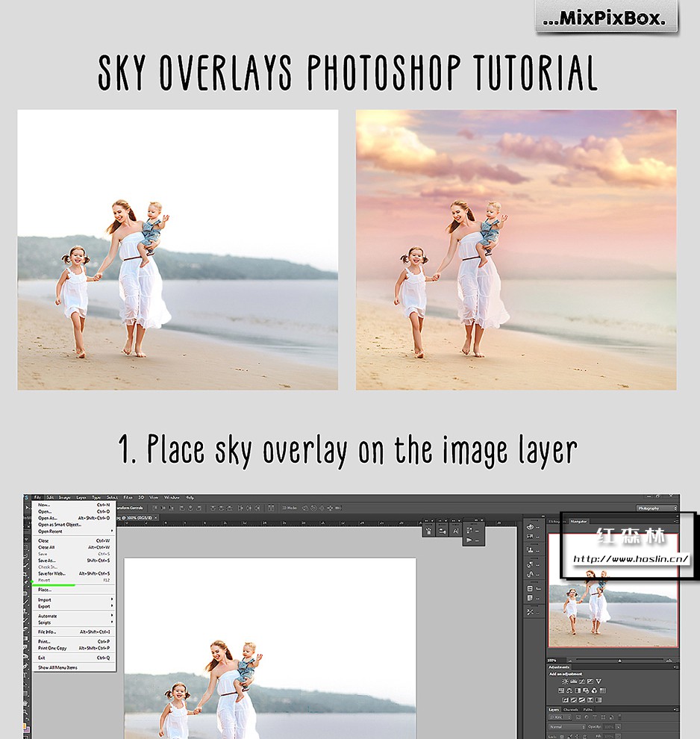
Task: Add a Color Lookup adjustment
Action: coord(602,690)
